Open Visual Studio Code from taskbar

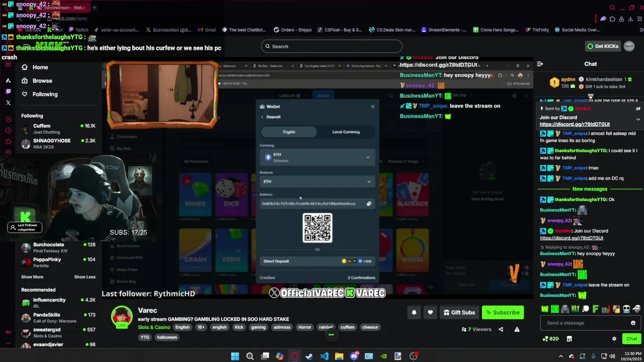[x=324, y=356]
